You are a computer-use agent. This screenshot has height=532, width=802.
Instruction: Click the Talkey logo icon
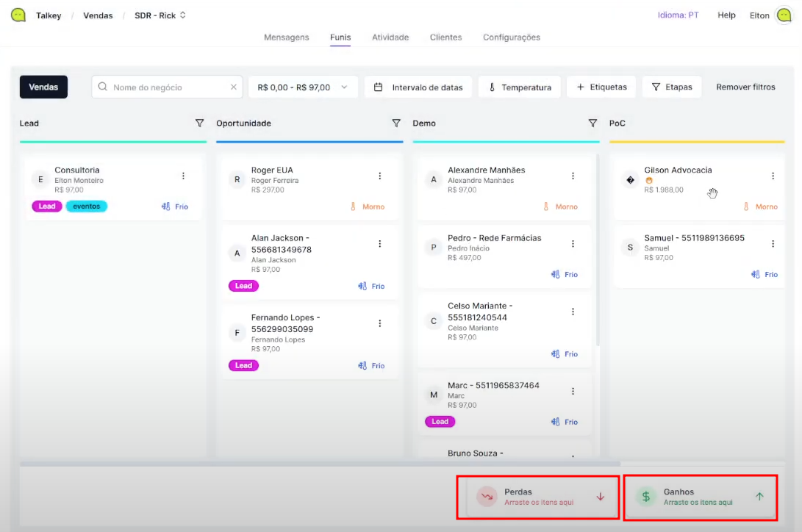pyautogui.click(x=18, y=15)
